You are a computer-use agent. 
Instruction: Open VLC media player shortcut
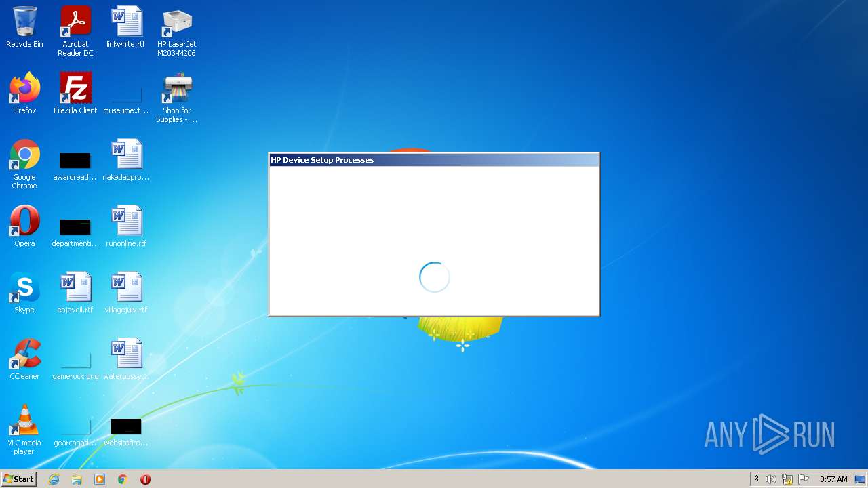coord(24,430)
